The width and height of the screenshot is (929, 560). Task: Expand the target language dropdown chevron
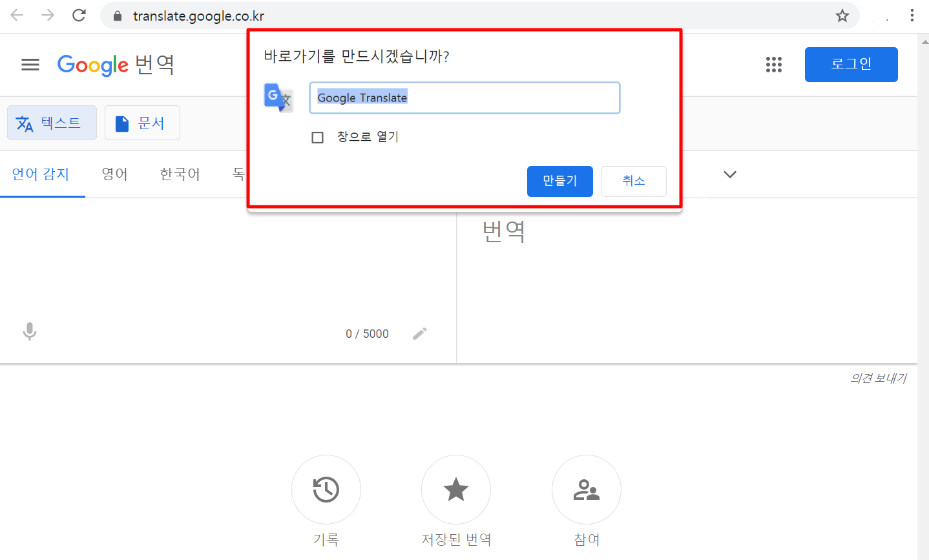[730, 174]
